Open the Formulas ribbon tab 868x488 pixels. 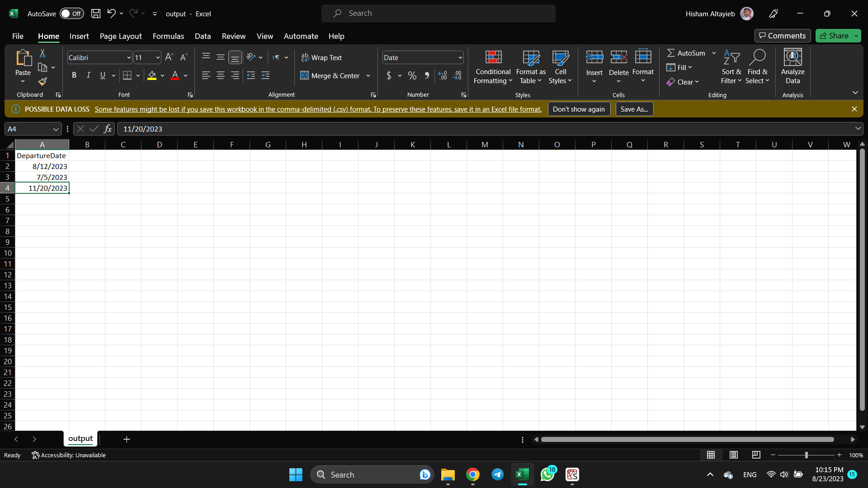[168, 36]
